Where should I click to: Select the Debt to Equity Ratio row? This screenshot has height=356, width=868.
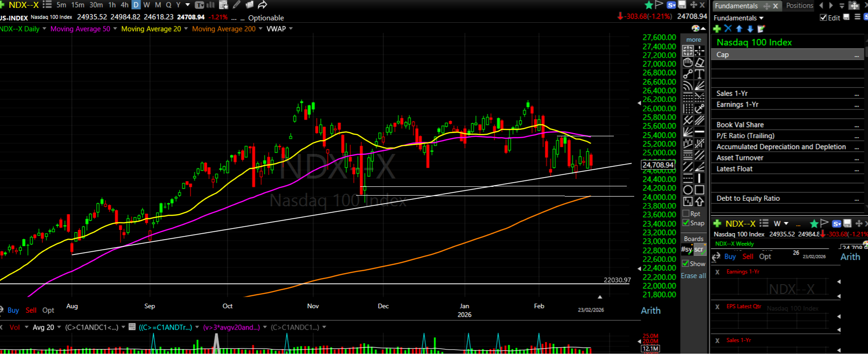point(787,198)
